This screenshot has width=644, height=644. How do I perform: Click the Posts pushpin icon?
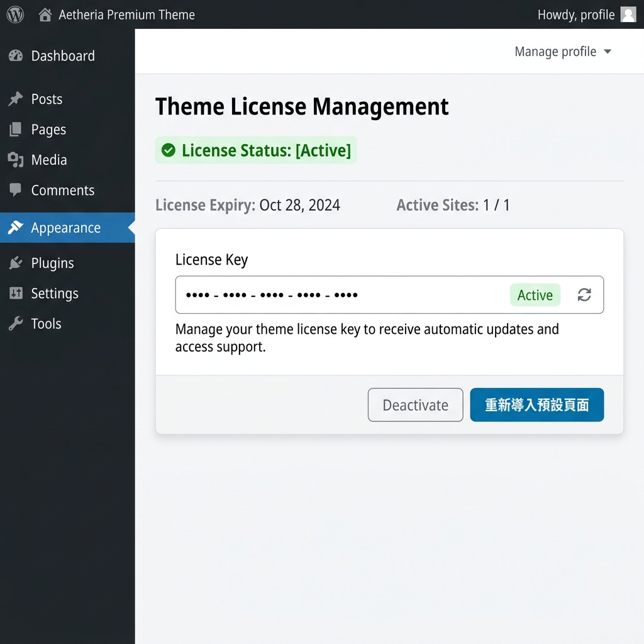click(x=16, y=99)
